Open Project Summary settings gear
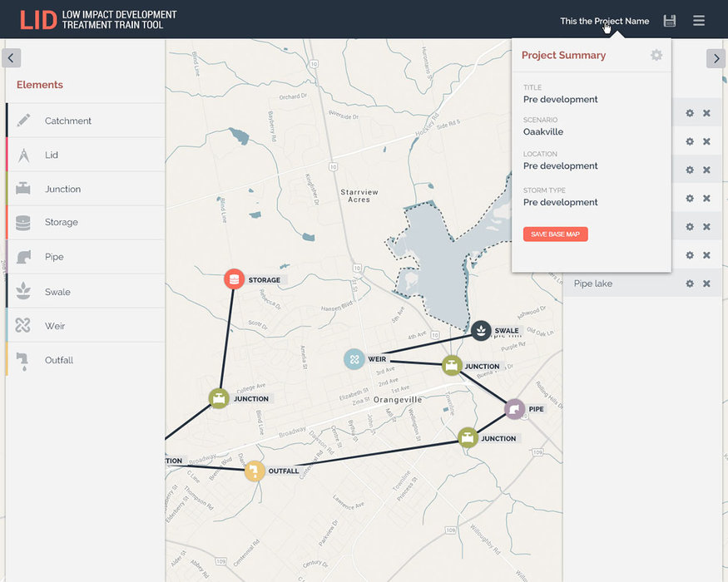The height and width of the screenshot is (582, 728). (656, 55)
